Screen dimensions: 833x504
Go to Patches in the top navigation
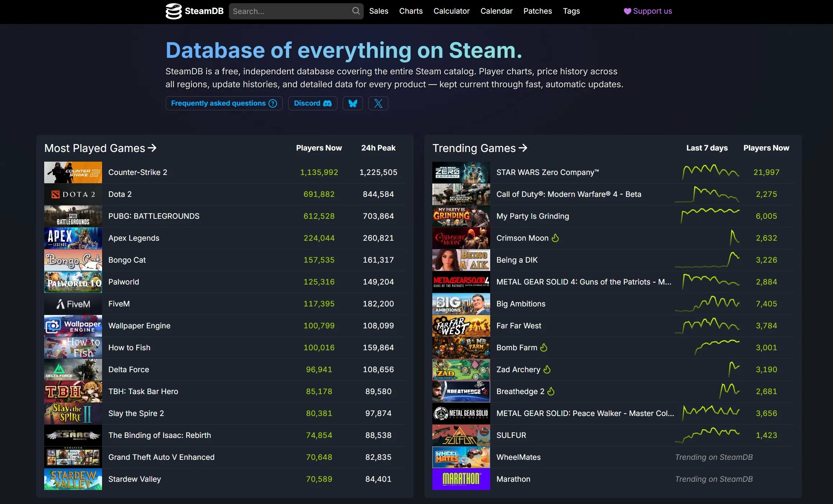(x=537, y=11)
